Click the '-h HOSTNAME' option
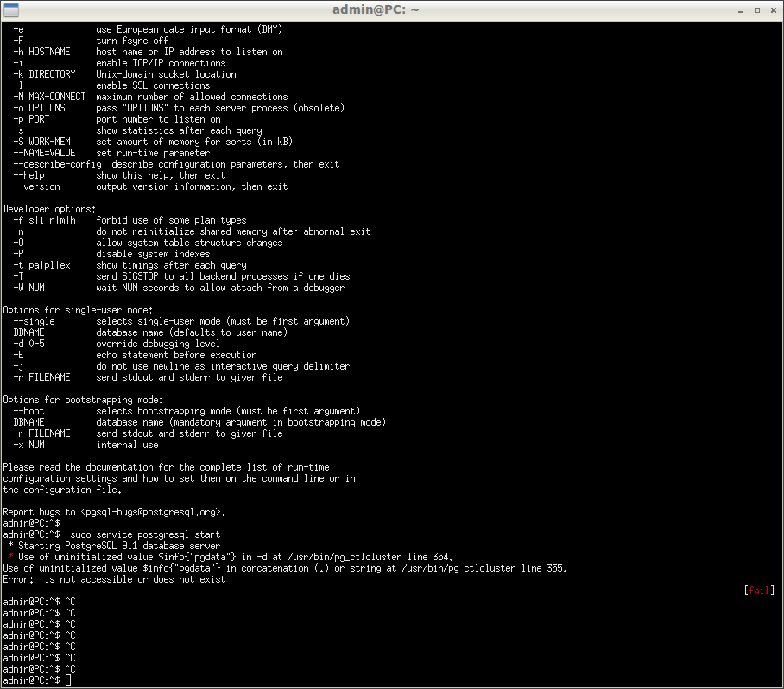 point(41,52)
